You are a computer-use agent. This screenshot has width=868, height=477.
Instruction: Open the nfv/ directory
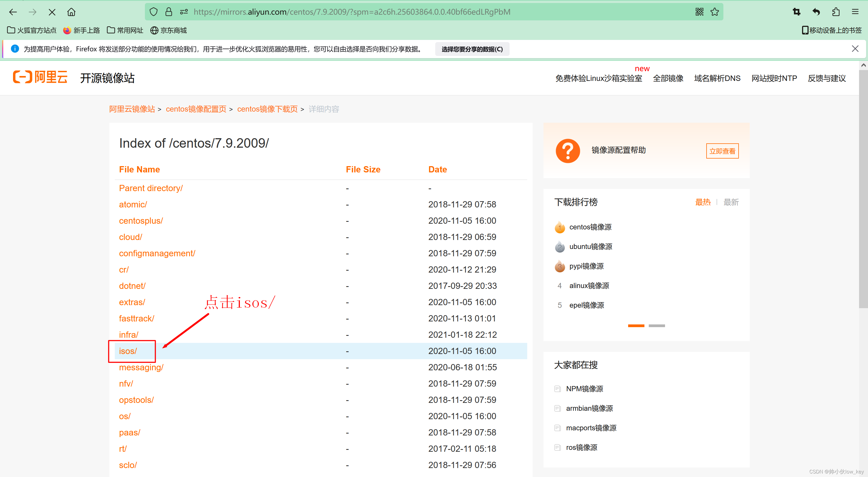(126, 384)
